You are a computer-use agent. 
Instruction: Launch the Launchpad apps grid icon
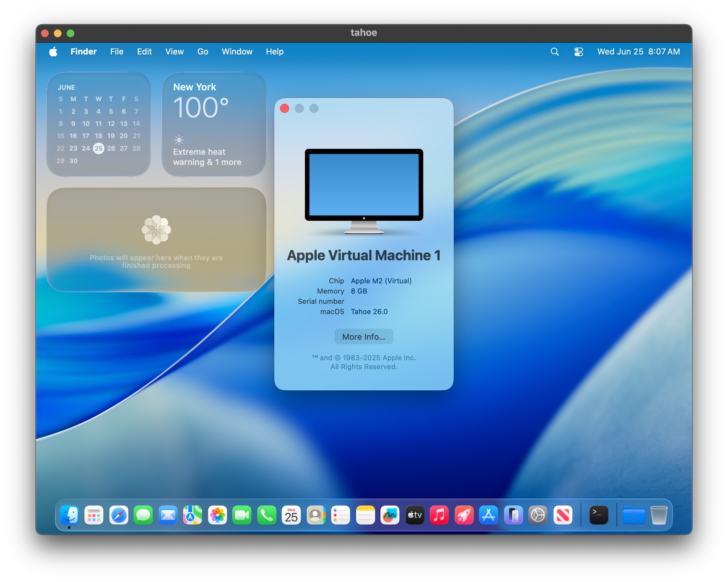click(94, 515)
